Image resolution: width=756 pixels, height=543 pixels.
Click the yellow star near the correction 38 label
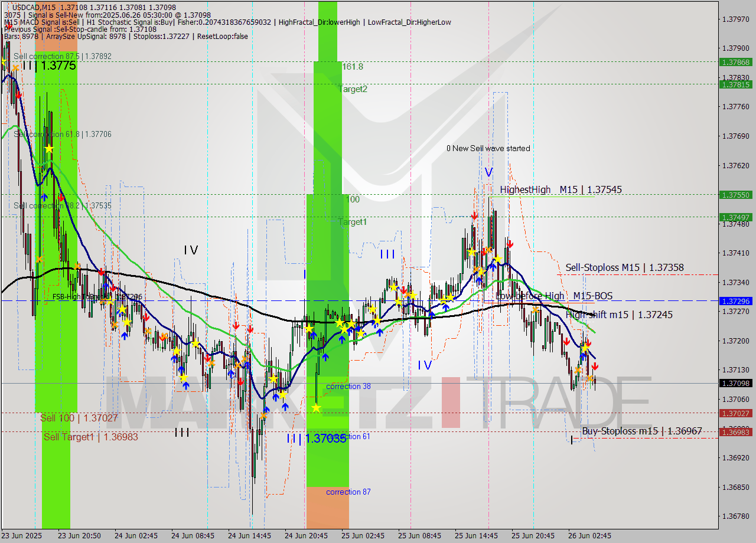point(316,407)
